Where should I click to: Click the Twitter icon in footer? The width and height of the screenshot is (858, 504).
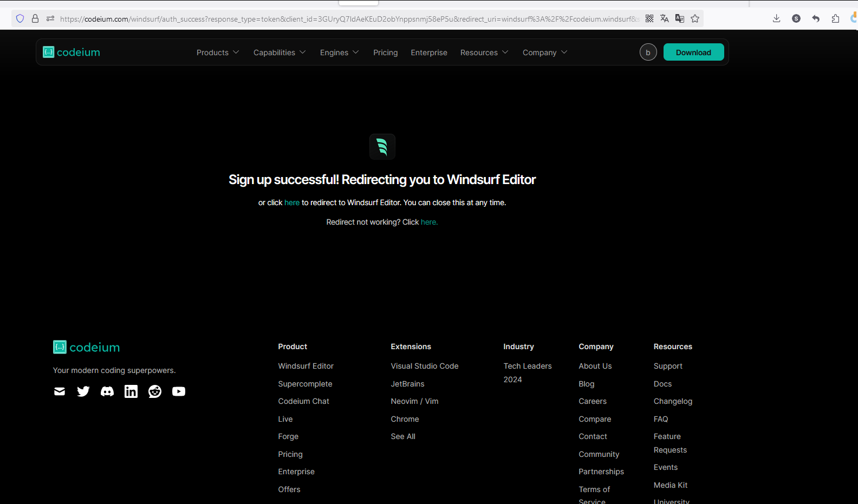pos(83,391)
